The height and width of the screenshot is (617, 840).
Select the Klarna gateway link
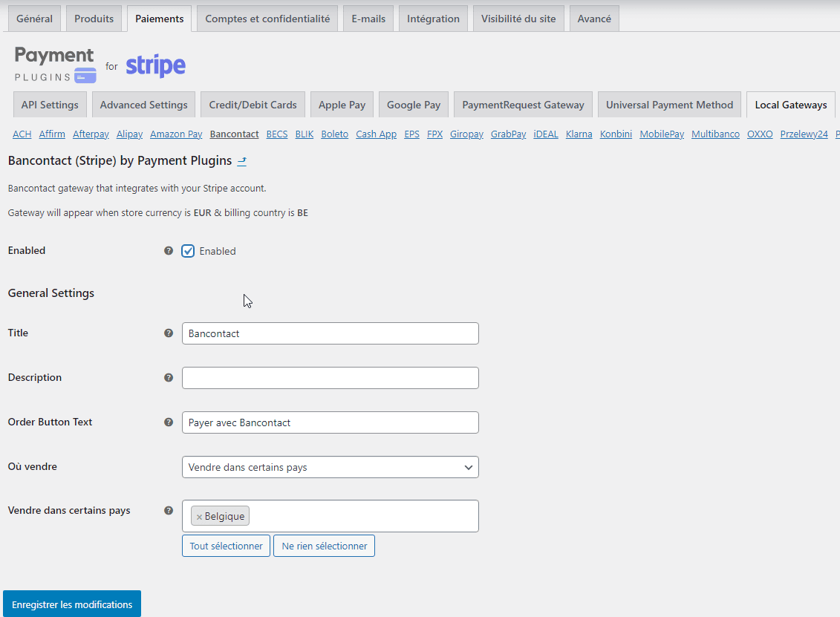[x=579, y=134]
